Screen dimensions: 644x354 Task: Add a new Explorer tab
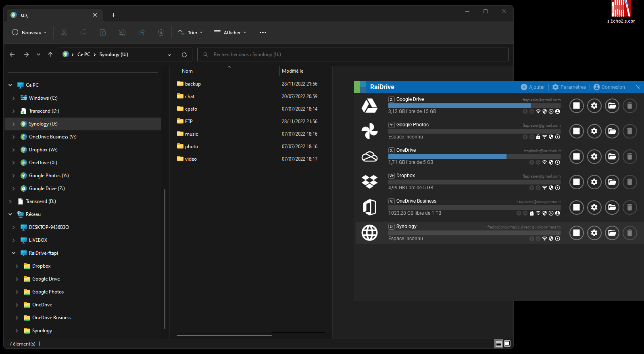tap(114, 15)
